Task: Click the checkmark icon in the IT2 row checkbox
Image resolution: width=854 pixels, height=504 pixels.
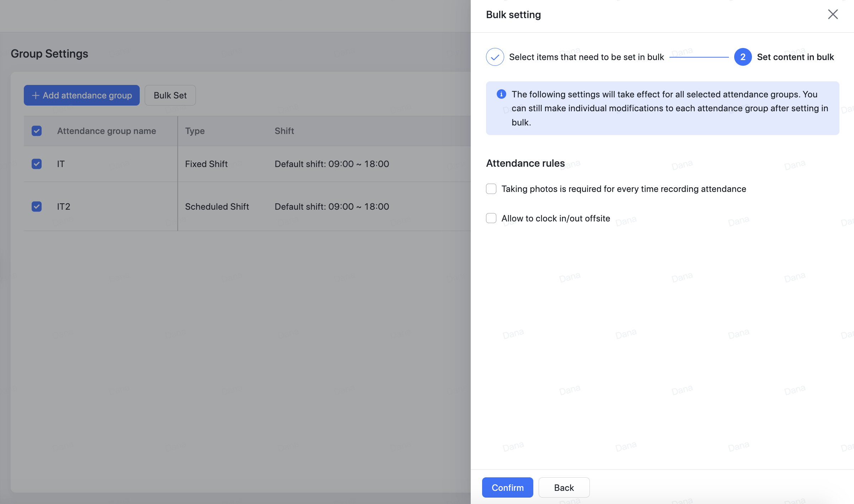Action: click(x=36, y=207)
